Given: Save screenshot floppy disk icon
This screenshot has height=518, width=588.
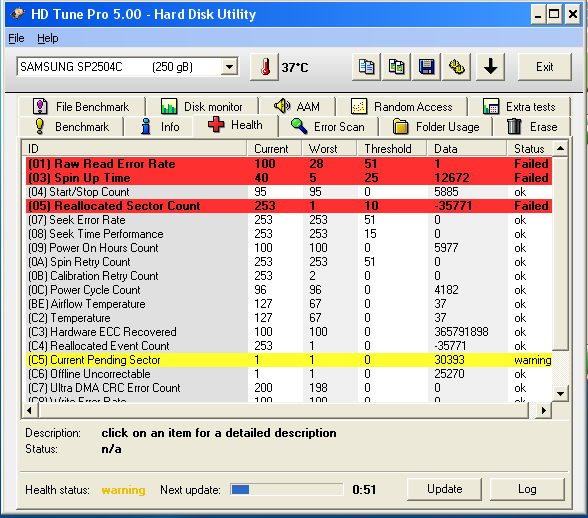Looking at the screenshot, I should tap(426, 67).
